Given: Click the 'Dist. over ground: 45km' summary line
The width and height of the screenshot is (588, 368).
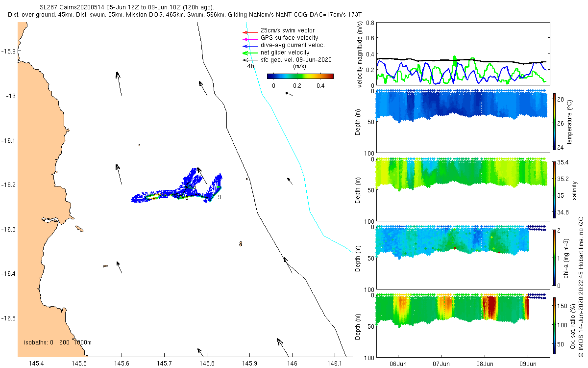Looking at the screenshot, I should [x=185, y=15].
